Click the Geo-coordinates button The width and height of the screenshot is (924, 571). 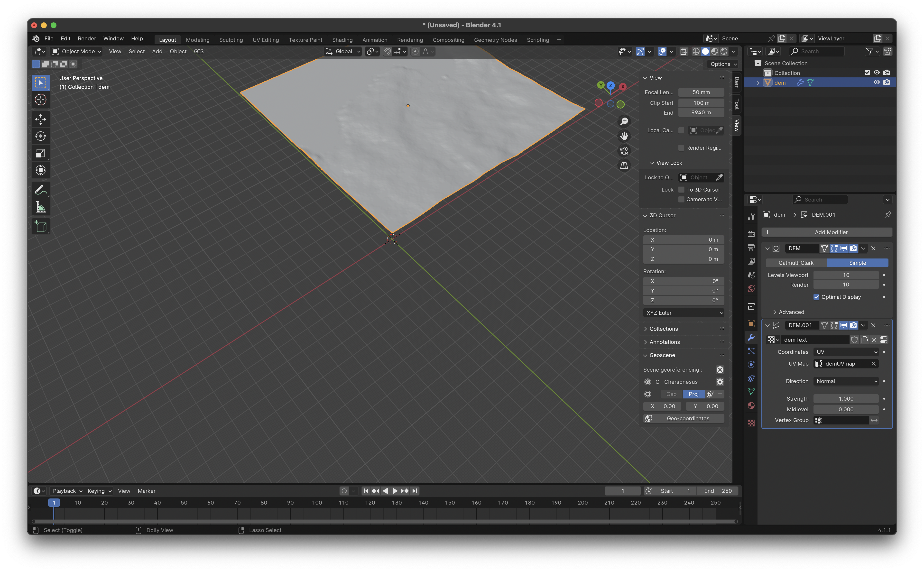(x=684, y=418)
